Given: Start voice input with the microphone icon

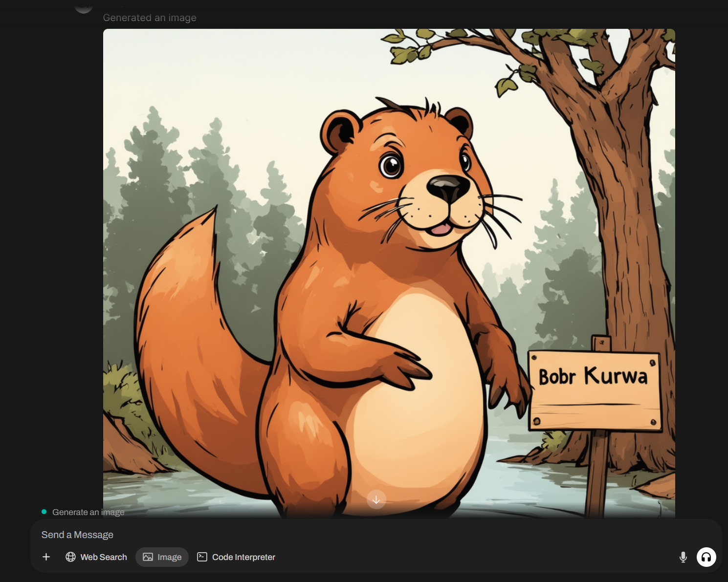Looking at the screenshot, I should coord(683,557).
